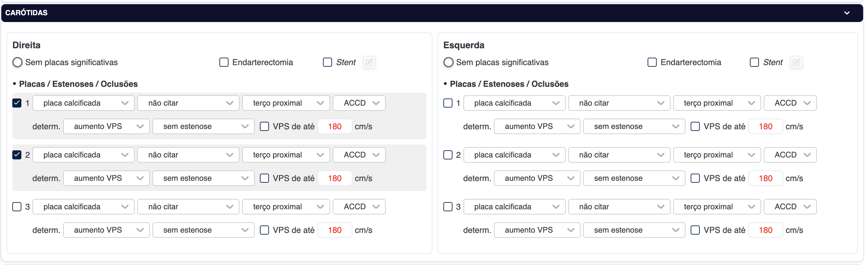Open Direita row 3 sem estenose dropdown
Image resolution: width=868 pixels, height=265 pixels.
[203, 230]
